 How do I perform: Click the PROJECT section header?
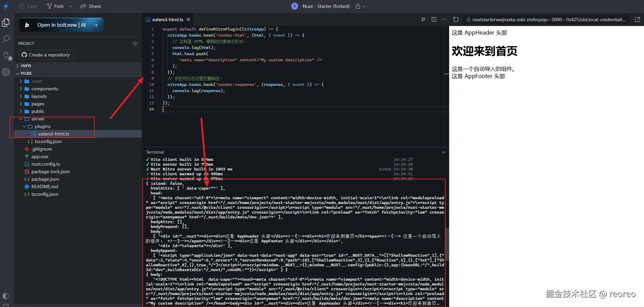pos(26,43)
